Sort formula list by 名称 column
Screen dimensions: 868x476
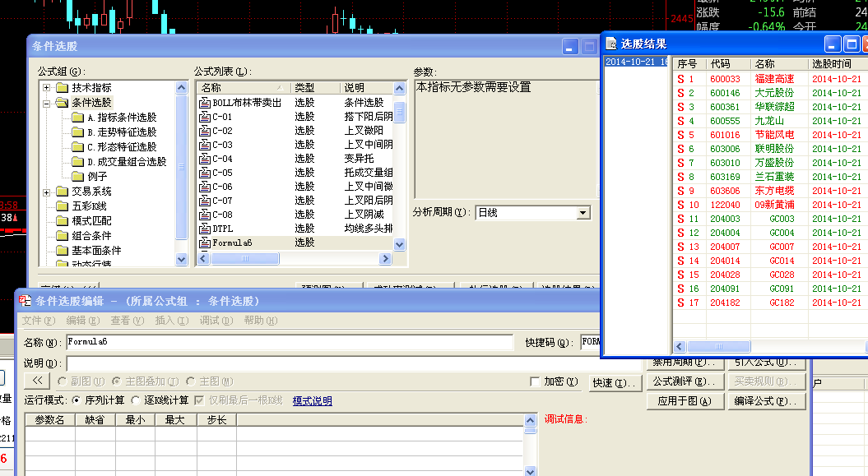243,88
